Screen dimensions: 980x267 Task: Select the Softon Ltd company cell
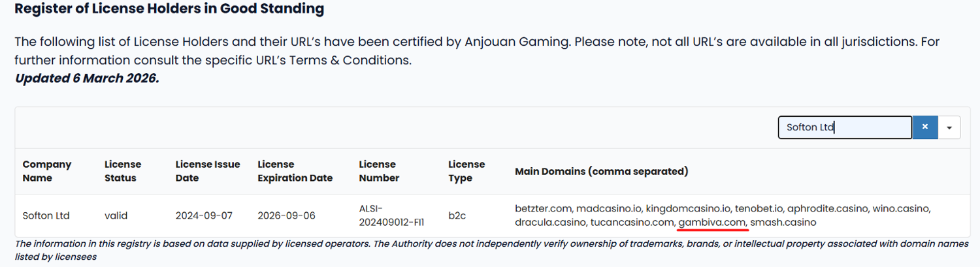pyautogui.click(x=46, y=215)
